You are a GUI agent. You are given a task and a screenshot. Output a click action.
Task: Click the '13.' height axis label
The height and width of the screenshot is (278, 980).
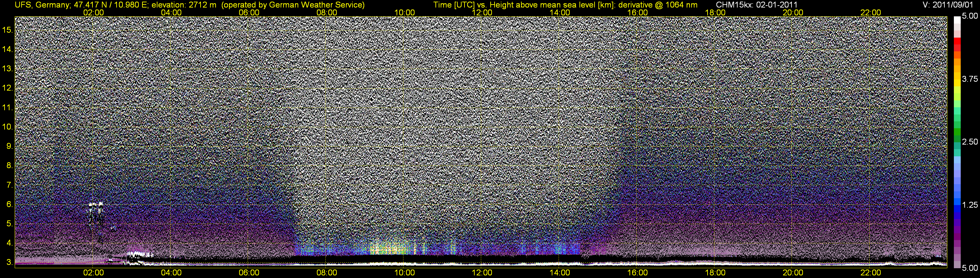(x=8, y=69)
